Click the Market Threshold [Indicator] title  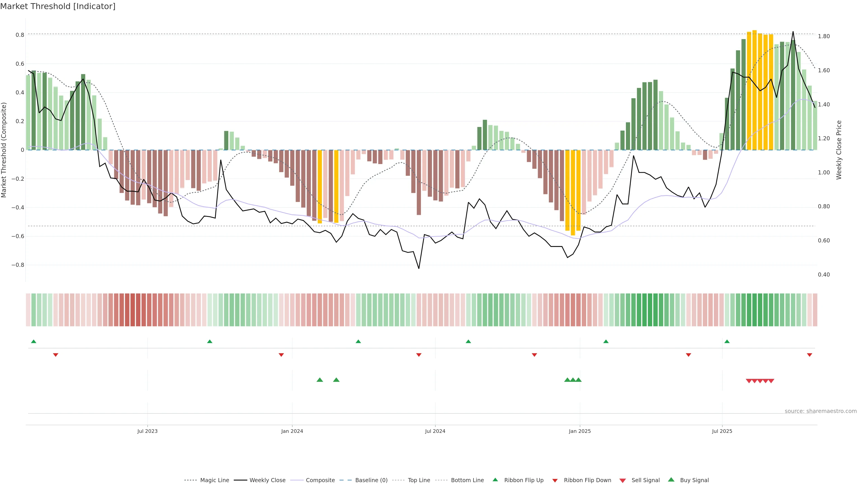[x=58, y=6]
